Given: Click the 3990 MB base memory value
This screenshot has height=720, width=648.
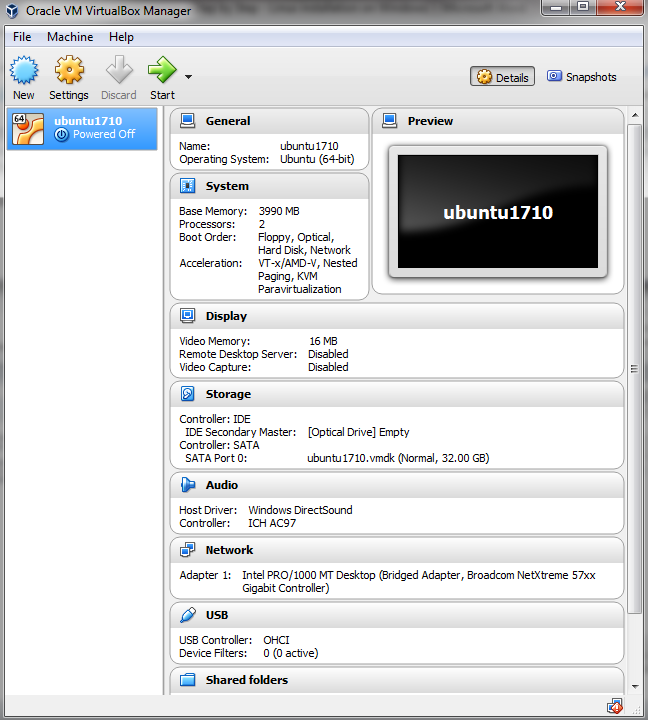Looking at the screenshot, I should click(279, 211).
